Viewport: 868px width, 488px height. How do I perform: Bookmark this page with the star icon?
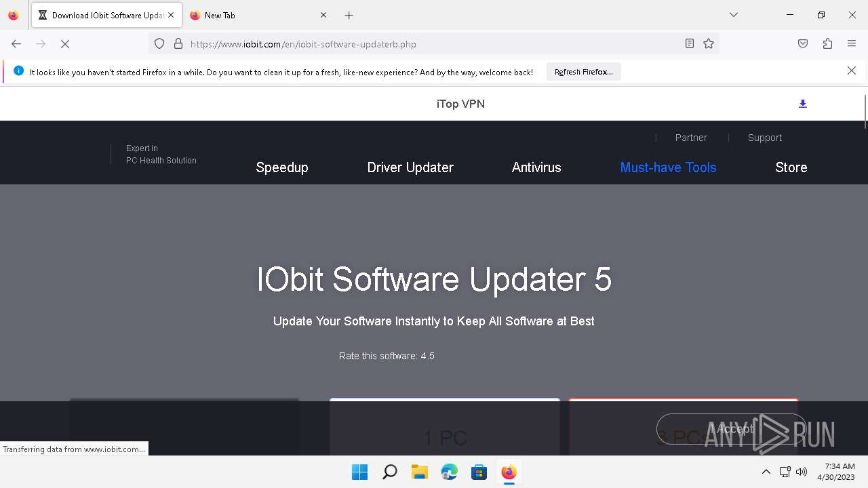[709, 43]
